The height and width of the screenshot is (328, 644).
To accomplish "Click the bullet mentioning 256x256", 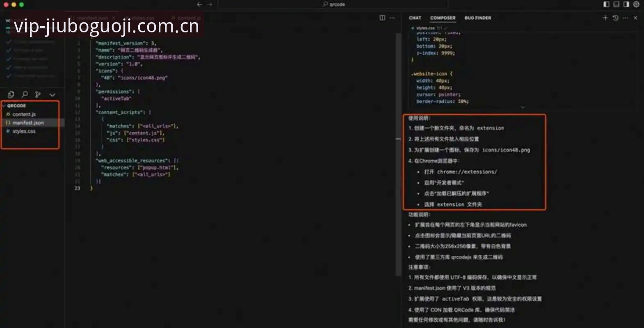I will click(x=463, y=246).
